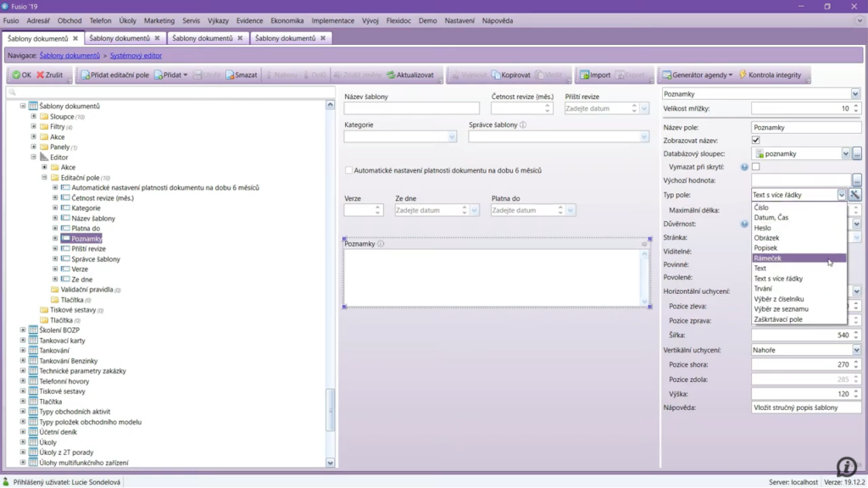Choose Rámeček from the field type list
Screen dimensions: 868x488
(768, 258)
